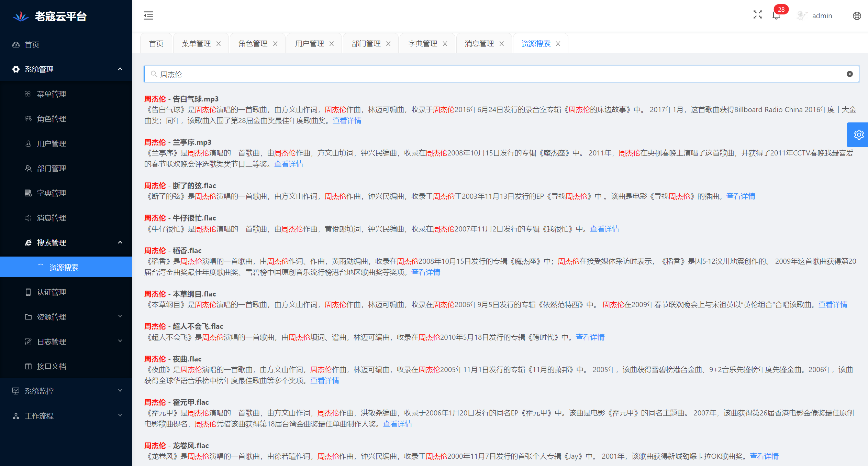
Task: Switch to the 字典管理 tab
Action: point(422,44)
